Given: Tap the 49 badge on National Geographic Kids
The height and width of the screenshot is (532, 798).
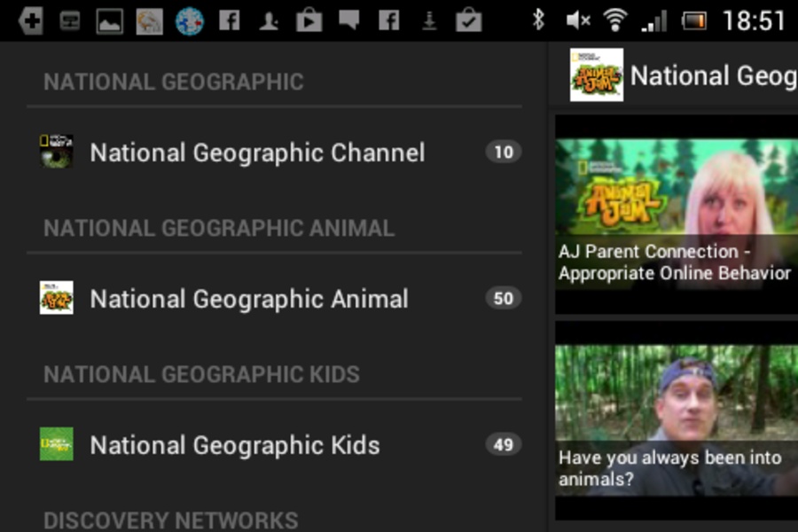Looking at the screenshot, I should click(504, 444).
